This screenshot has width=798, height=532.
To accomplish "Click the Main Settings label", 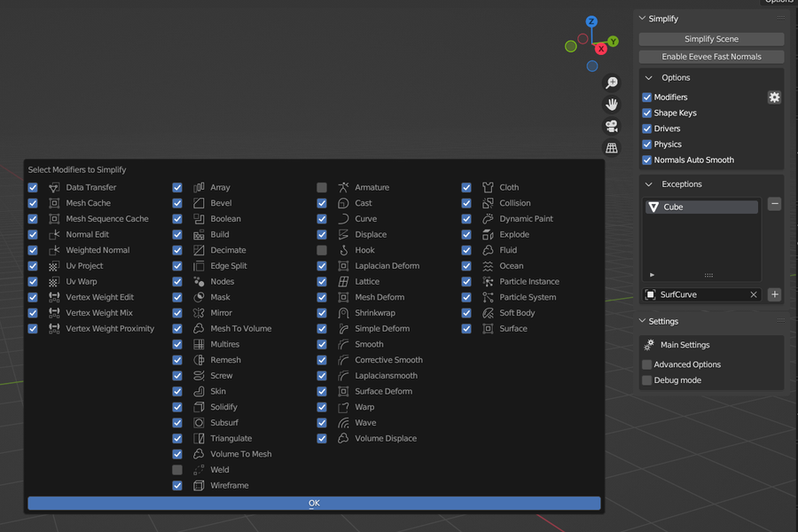I will point(685,345).
